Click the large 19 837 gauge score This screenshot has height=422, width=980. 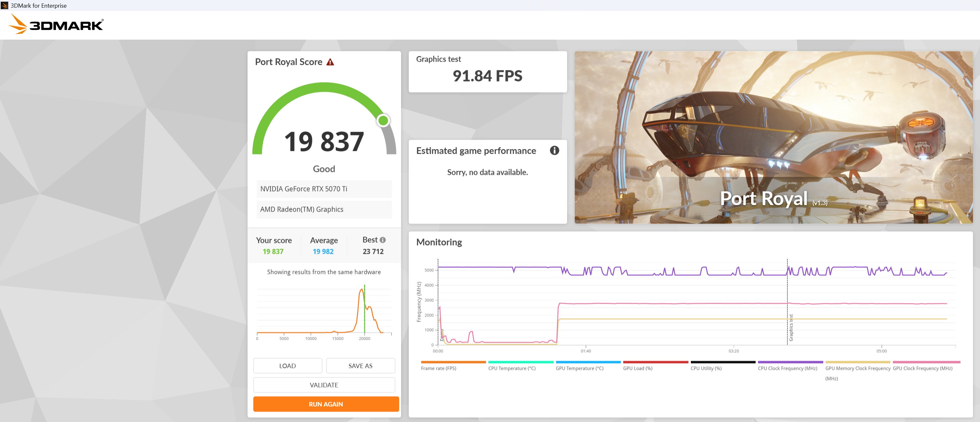pos(324,141)
